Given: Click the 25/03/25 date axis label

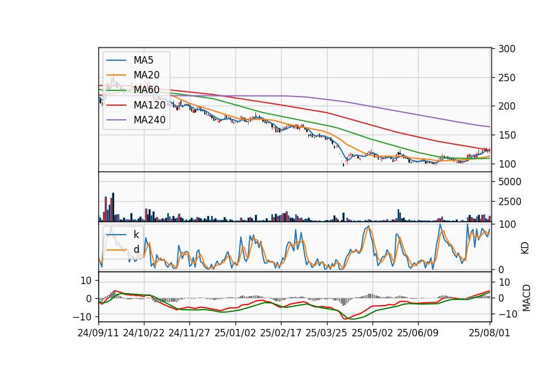Looking at the screenshot, I should click(x=326, y=333).
